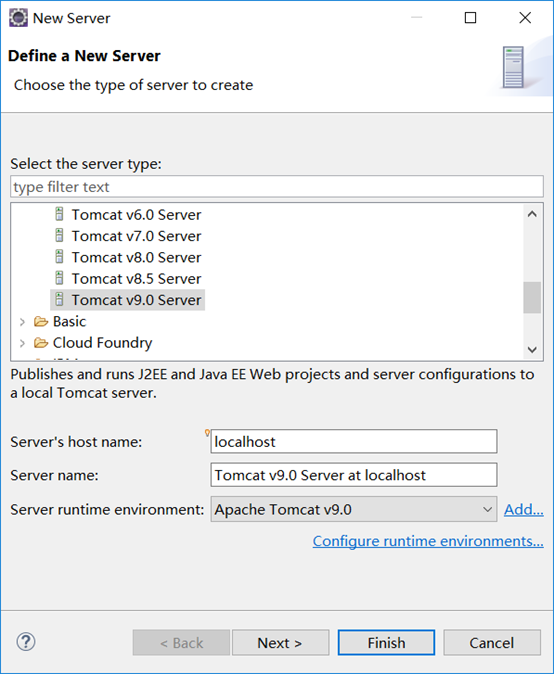Click the Add... runtime link
Screen dimensions: 554x674
(x=523, y=509)
